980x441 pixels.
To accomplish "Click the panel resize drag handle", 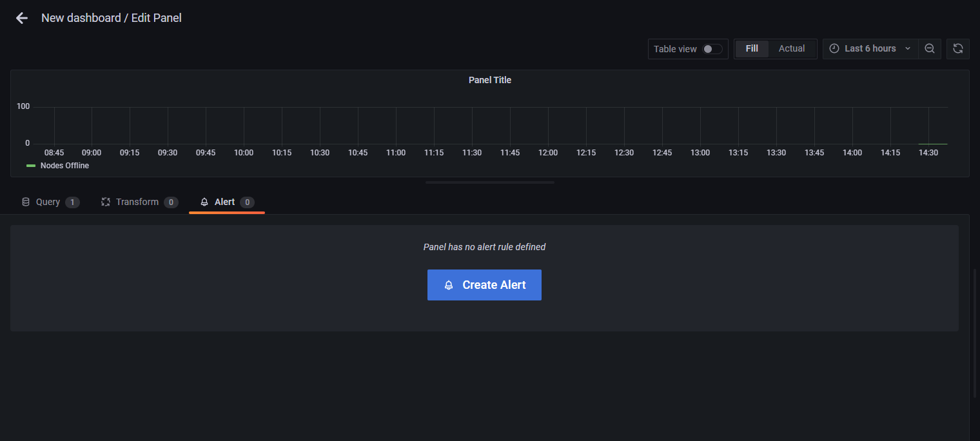I will click(490, 182).
